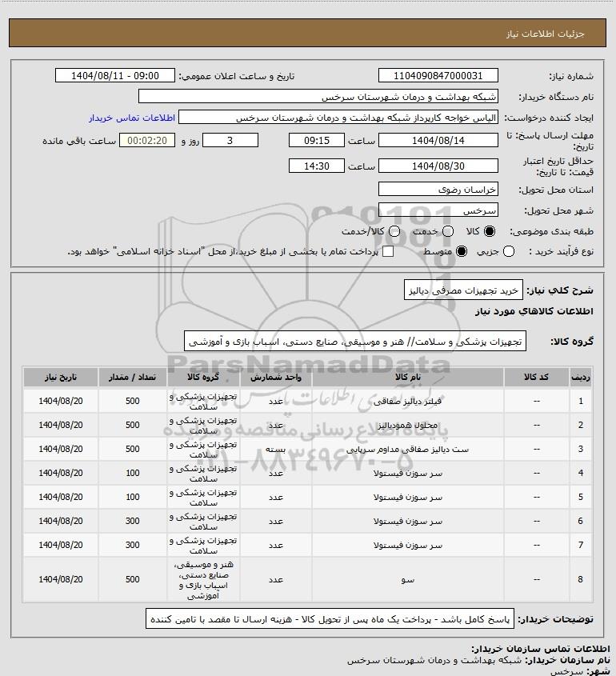Select the محلول همودیالیز table row
This screenshot has width=616, height=676.
(308, 425)
